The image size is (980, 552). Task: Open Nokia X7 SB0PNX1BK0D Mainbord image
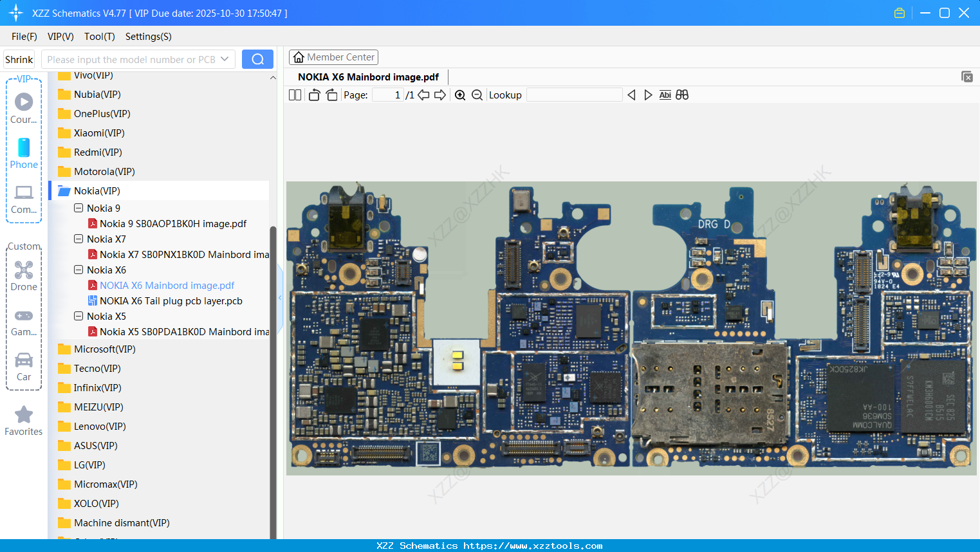click(184, 255)
